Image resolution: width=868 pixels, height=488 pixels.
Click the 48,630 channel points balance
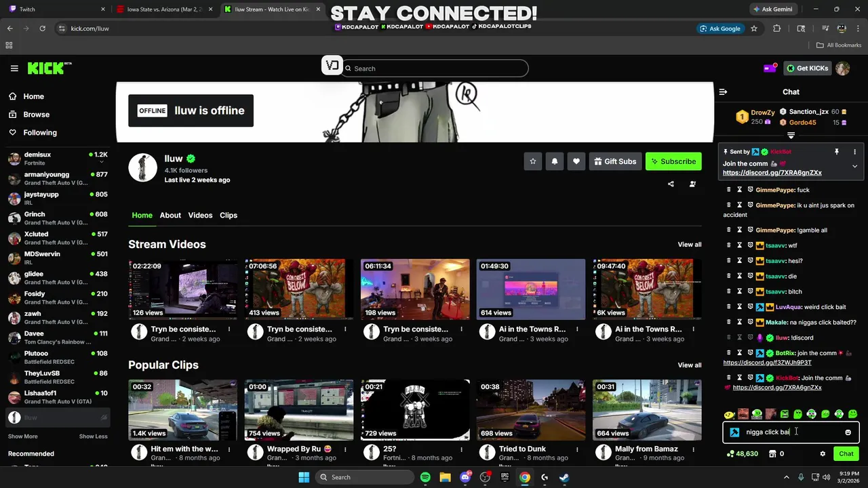742,454
